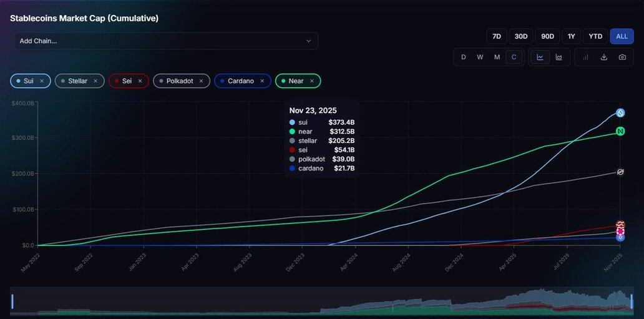The width and height of the screenshot is (644, 319).
Task: Click the Stellar logo at line end
Action: (620, 172)
